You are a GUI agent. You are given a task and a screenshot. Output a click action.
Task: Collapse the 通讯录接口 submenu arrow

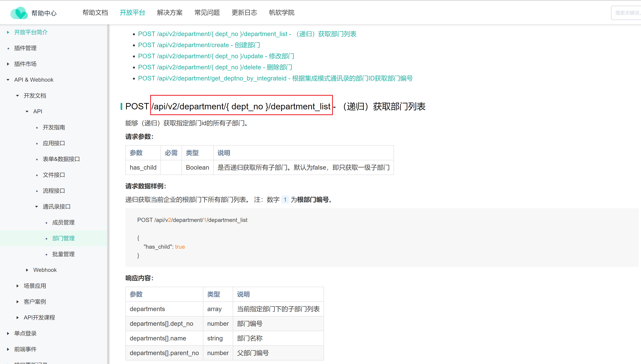pos(37,207)
